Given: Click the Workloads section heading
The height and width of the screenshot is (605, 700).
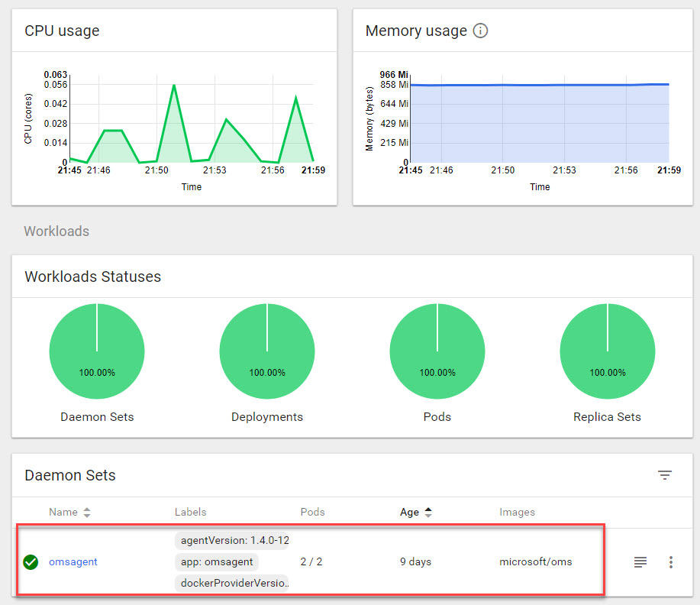Looking at the screenshot, I should point(56,231).
